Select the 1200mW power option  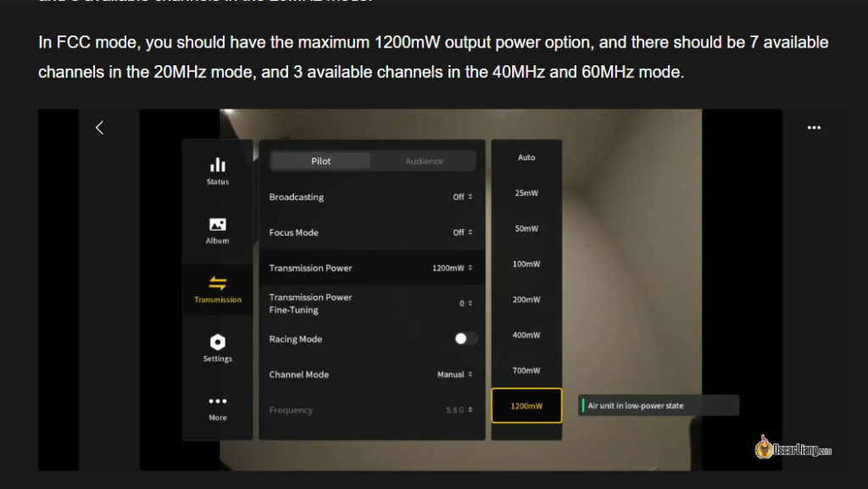point(526,406)
